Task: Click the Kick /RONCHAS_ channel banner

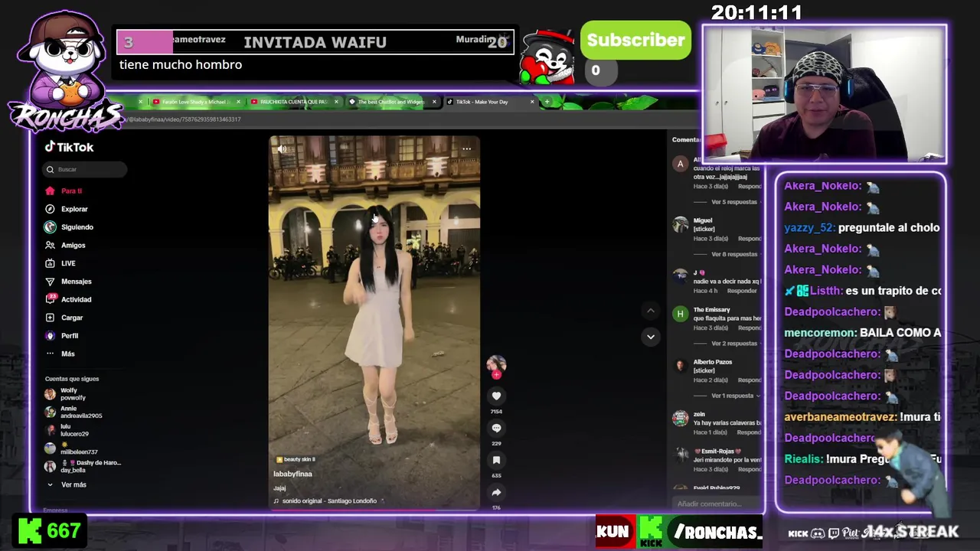Action: pyautogui.click(x=701, y=532)
